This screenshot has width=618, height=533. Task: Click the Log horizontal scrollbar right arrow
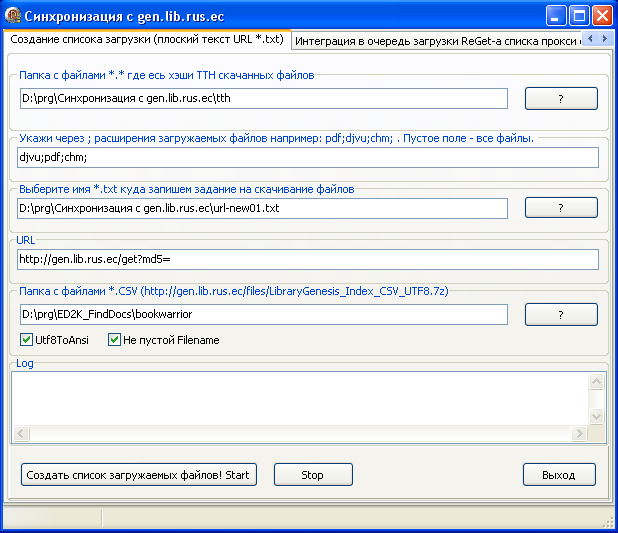(x=580, y=434)
